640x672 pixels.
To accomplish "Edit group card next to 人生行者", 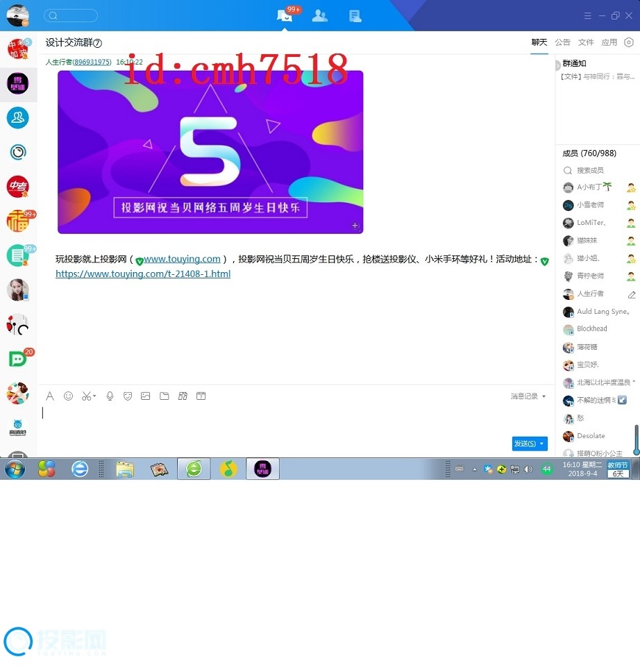I will point(632,294).
